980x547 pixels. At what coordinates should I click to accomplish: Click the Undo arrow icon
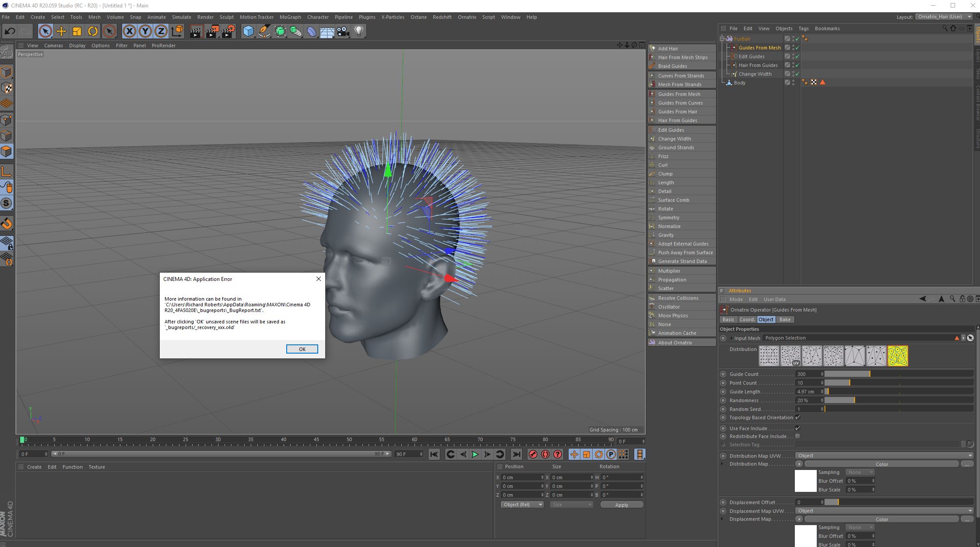click(x=10, y=31)
